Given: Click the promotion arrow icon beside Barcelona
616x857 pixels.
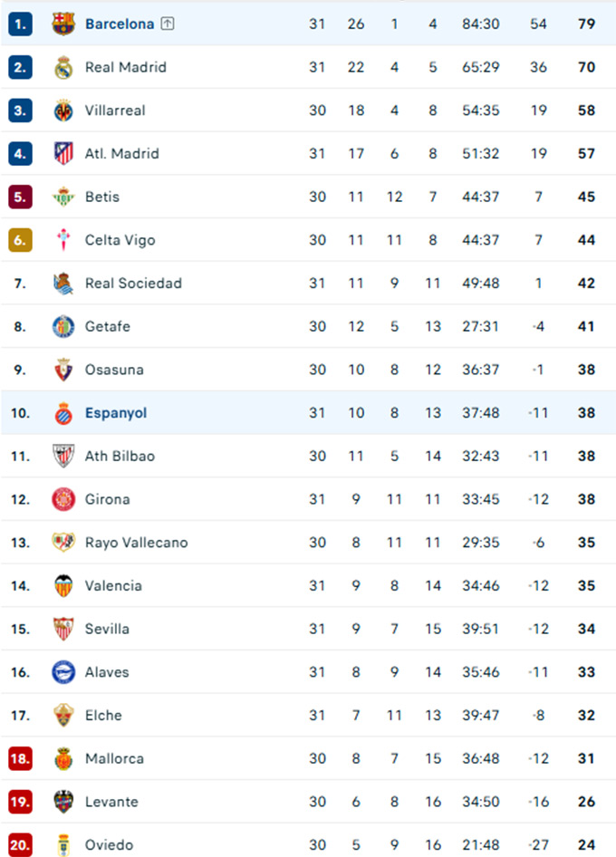Looking at the screenshot, I should (167, 24).
